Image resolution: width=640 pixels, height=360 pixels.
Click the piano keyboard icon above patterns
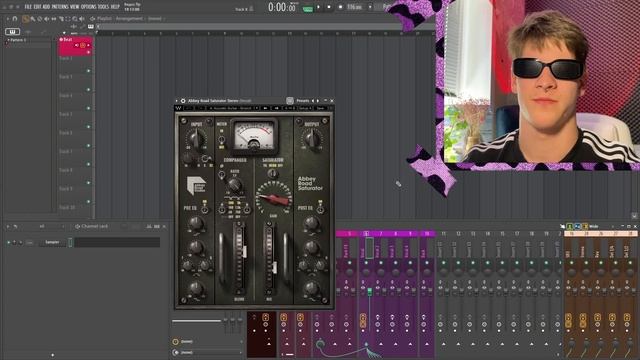13,32
